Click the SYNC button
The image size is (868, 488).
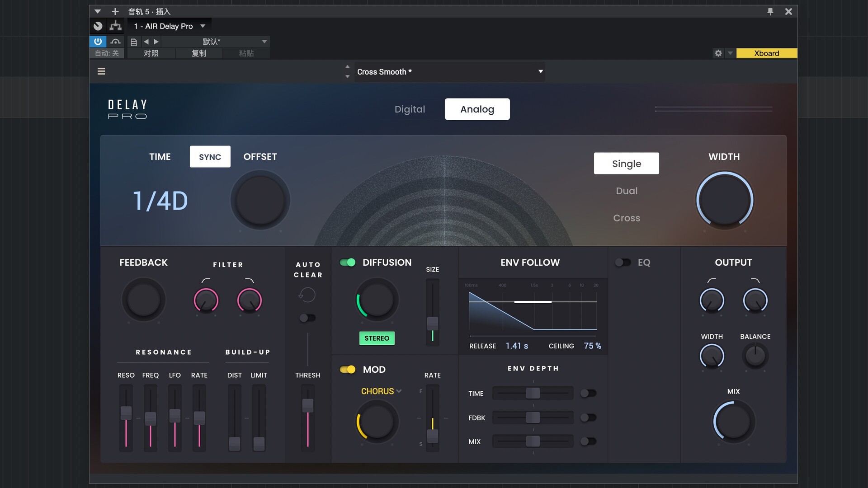(210, 157)
